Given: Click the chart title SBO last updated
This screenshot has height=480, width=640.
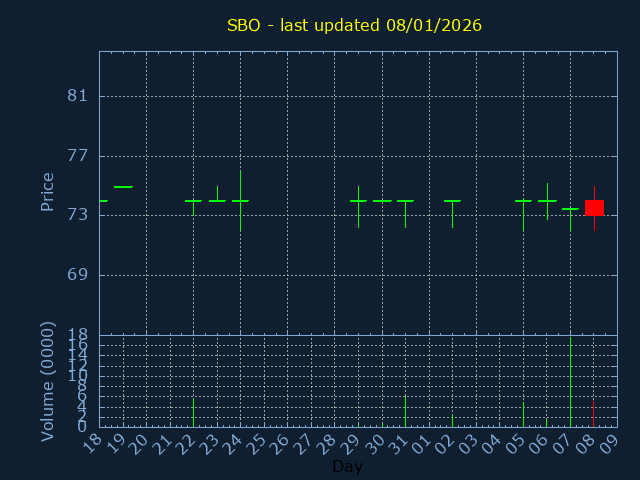Looking at the screenshot, I should tap(354, 26).
